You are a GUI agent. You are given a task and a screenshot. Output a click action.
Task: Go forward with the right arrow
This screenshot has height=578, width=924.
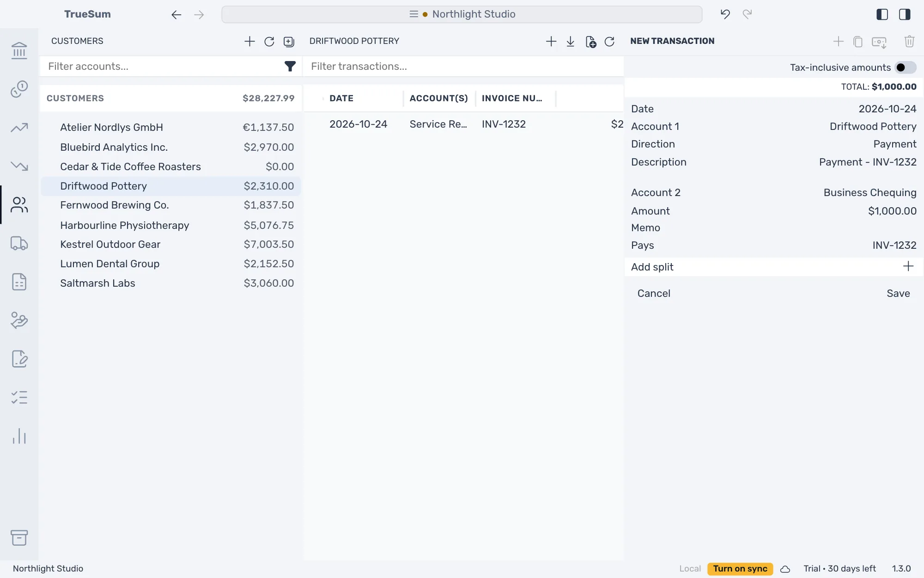point(199,14)
